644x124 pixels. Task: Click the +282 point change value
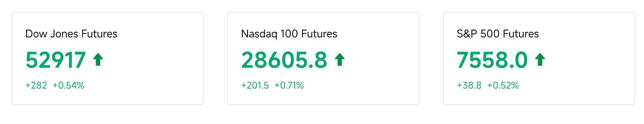pos(36,85)
